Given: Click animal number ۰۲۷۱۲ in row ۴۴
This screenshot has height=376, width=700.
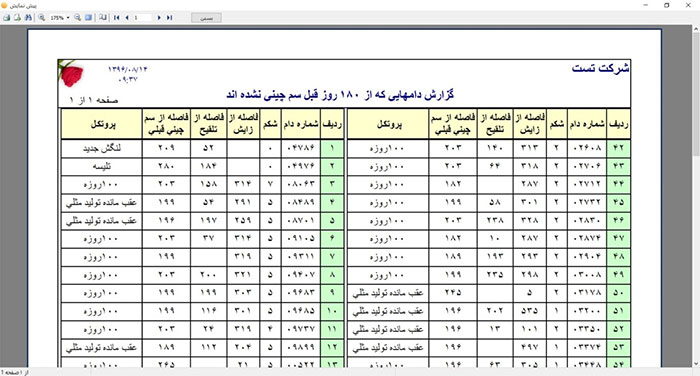Looking at the screenshot, I should pyautogui.click(x=587, y=184).
